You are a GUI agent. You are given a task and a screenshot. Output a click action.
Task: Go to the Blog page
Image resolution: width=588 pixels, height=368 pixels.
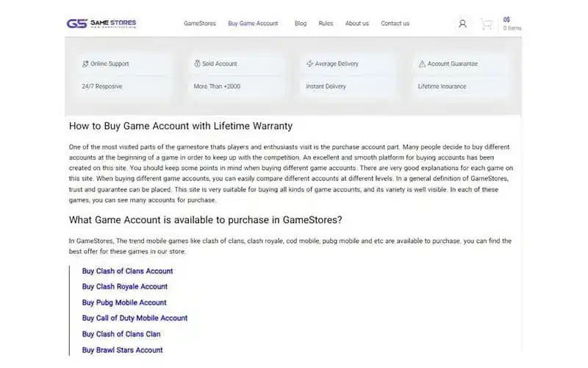[x=301, y=24]
